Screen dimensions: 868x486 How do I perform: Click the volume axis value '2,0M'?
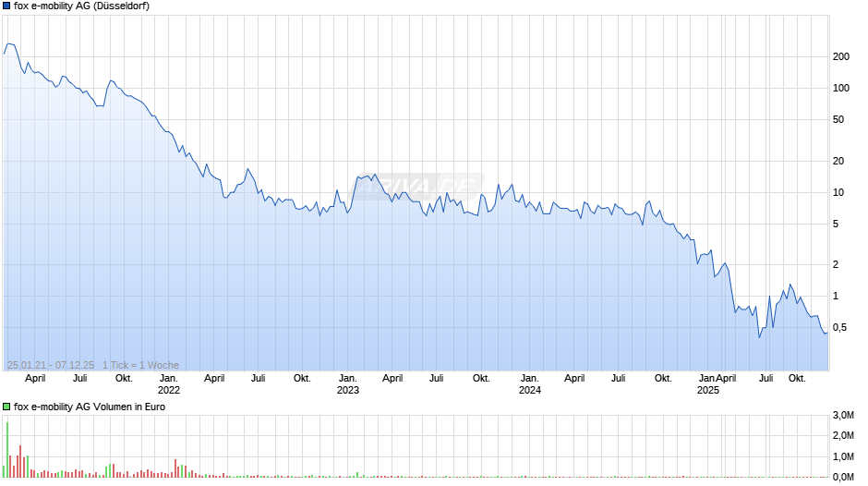[x=843, y=436]
